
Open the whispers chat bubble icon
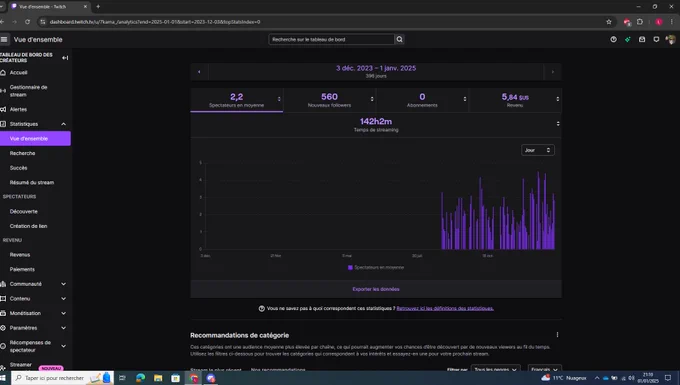click(656, 39)
